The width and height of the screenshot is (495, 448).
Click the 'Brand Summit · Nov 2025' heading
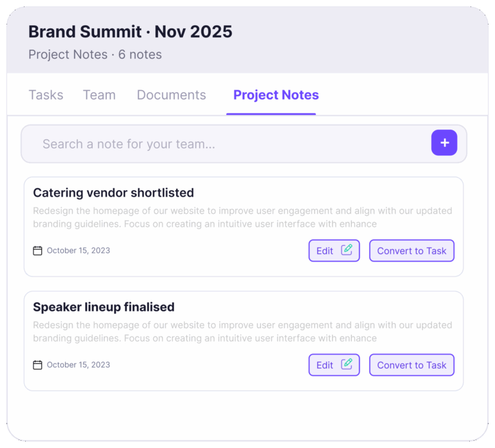point(130,31)
